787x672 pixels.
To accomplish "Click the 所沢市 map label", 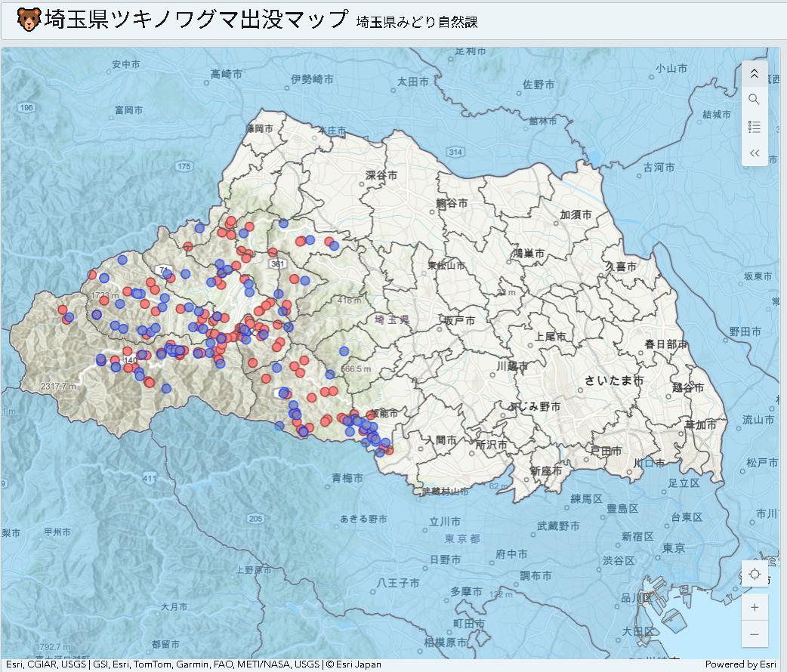I will point(491,445).
